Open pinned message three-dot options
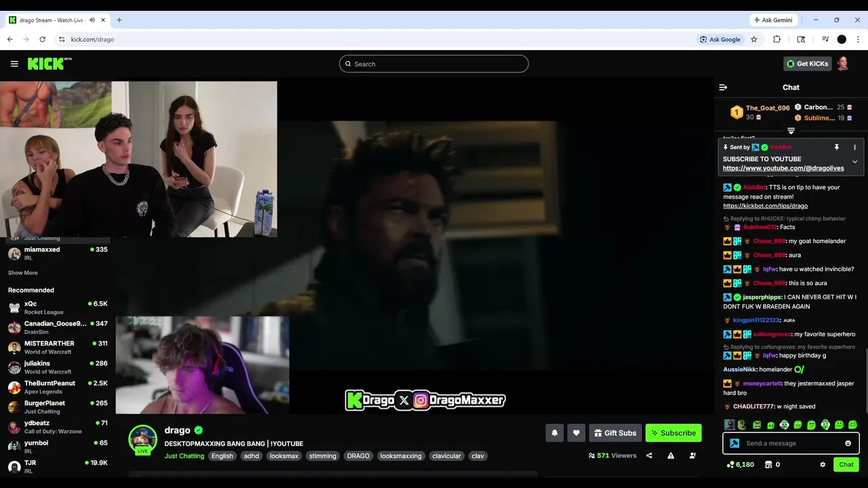This screenshot has height=488, width=868. point(854,147)
